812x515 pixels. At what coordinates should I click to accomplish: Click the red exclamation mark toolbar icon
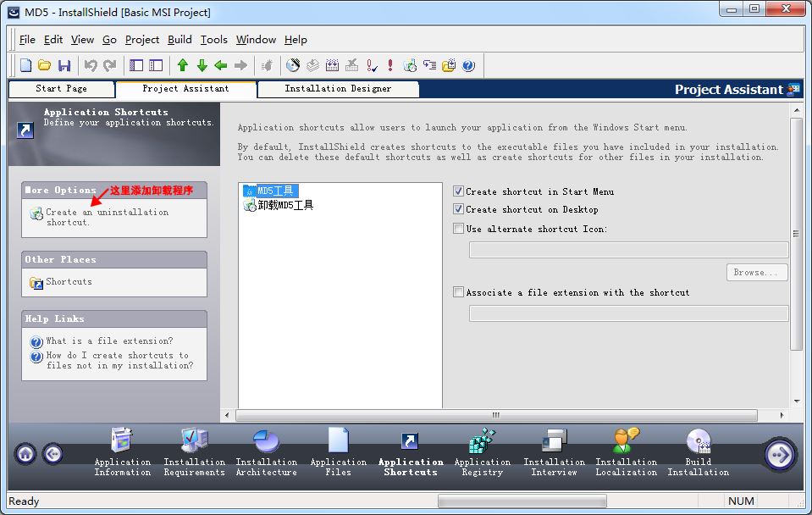[x=390, y=65]
